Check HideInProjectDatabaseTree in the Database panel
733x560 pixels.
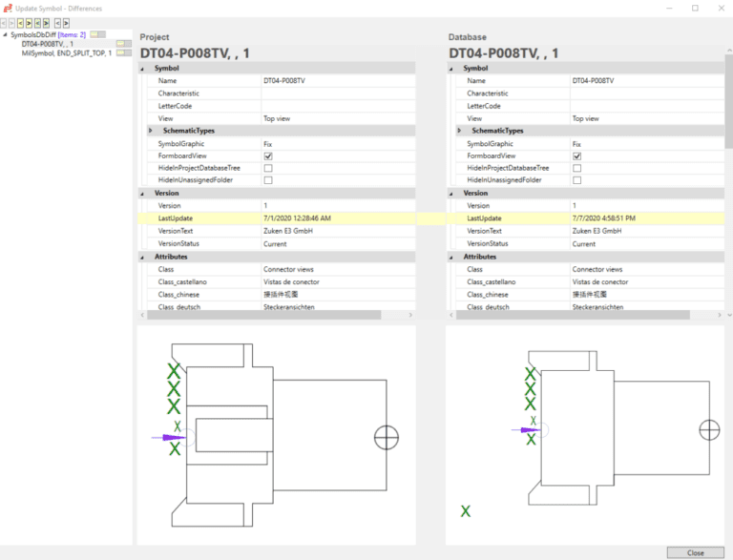[577, 168]
